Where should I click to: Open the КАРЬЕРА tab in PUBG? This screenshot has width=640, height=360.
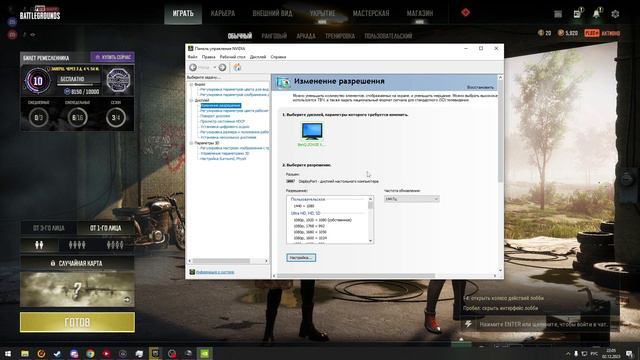tap(223, 13)
